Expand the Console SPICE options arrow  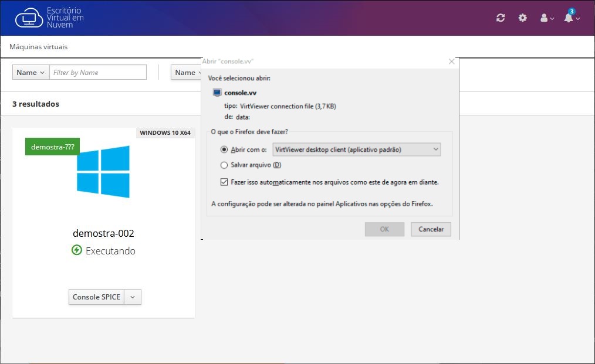(133, 297)
